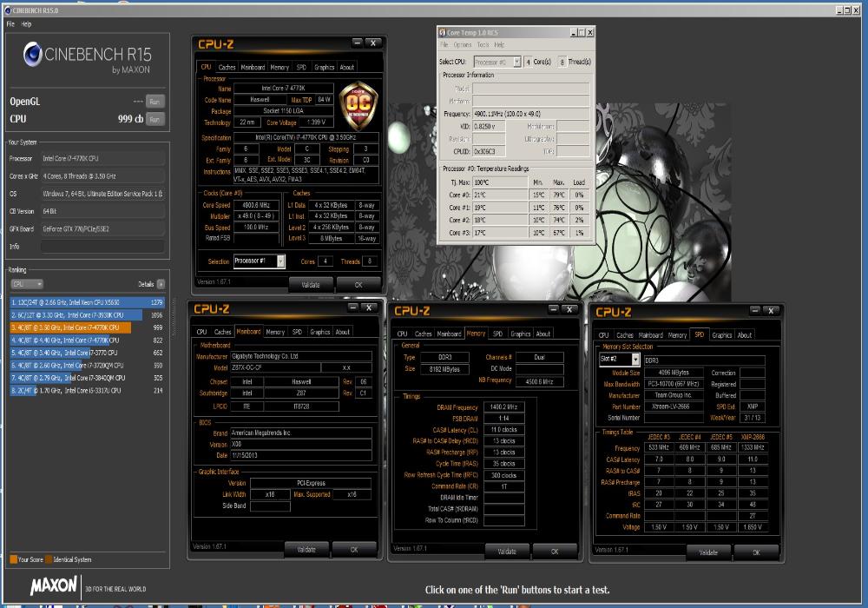868x608 pixels.
Task: Minimize the CPU-Z CPU window
Action: (x=357, y=43)
